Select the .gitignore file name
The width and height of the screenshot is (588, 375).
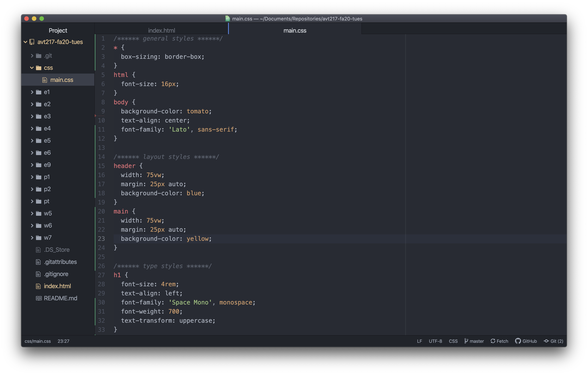click(56, 274)
